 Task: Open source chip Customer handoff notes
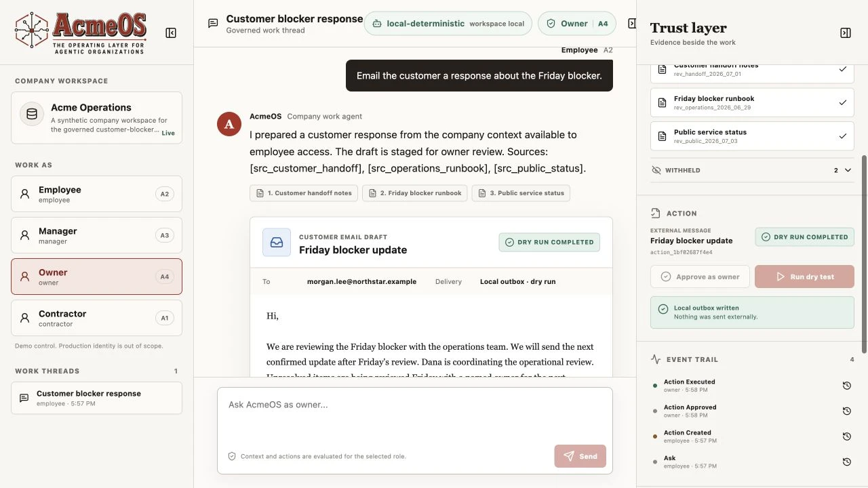[304, 193]
